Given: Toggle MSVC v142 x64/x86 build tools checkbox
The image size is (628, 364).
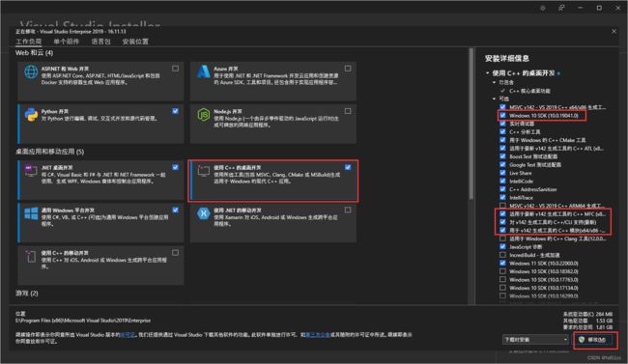Looking at the screenshot, I should coord(502,107).
